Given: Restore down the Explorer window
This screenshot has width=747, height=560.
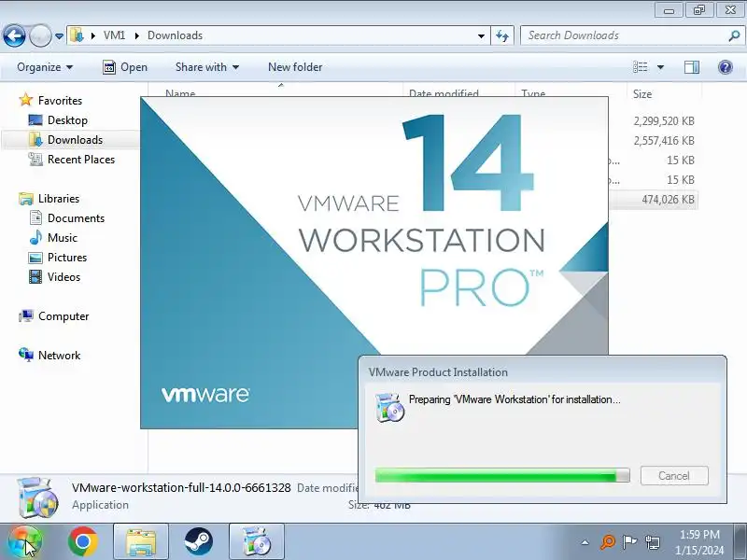Looking at the screenshot, I should tap(698, 10).
